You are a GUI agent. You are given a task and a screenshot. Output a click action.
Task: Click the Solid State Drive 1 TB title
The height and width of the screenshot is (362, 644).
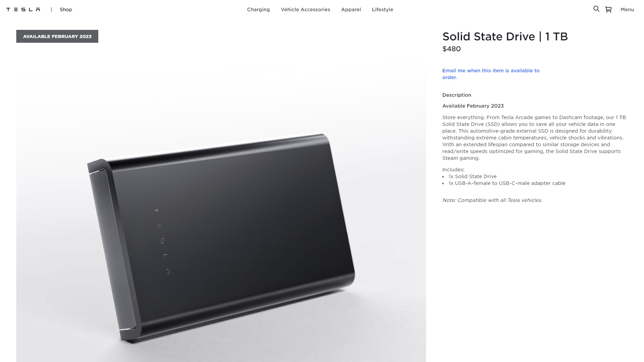click(505, 36)
